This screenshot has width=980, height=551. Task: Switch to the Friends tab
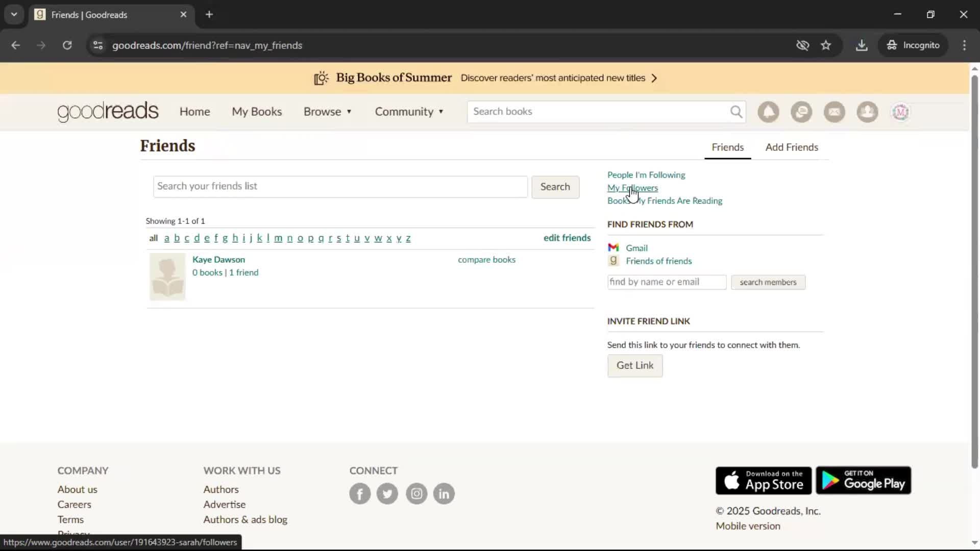pyautogui.click(x=728, y=147)
